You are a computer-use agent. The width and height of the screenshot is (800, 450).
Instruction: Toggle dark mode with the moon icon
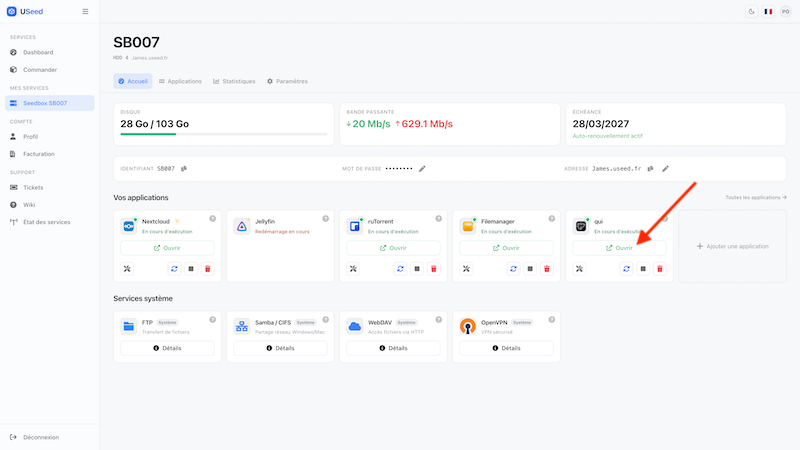tap(751, 11)
